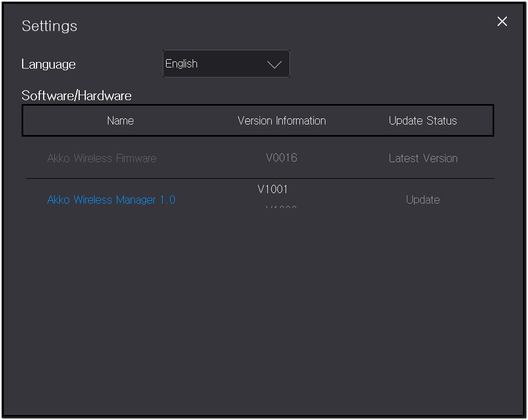Click the Language label
This screenshot has height=420, width=528.
click(x=49, y=64)
